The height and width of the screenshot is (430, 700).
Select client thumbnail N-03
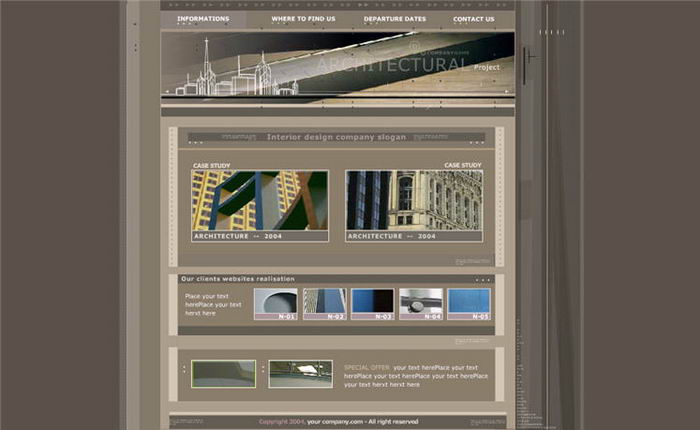pyautogui.click(x=372, y=304)
